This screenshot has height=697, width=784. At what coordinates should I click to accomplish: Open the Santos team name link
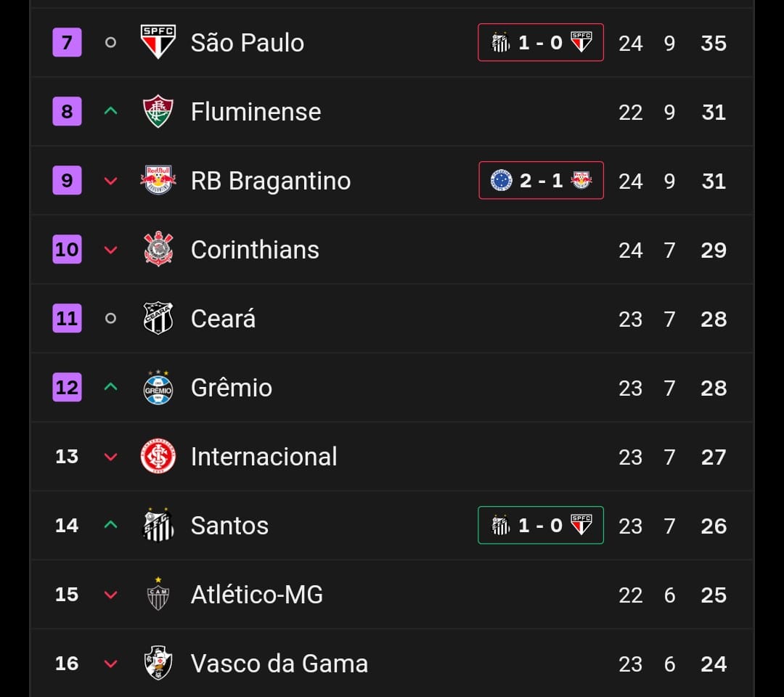pos(229,526)
